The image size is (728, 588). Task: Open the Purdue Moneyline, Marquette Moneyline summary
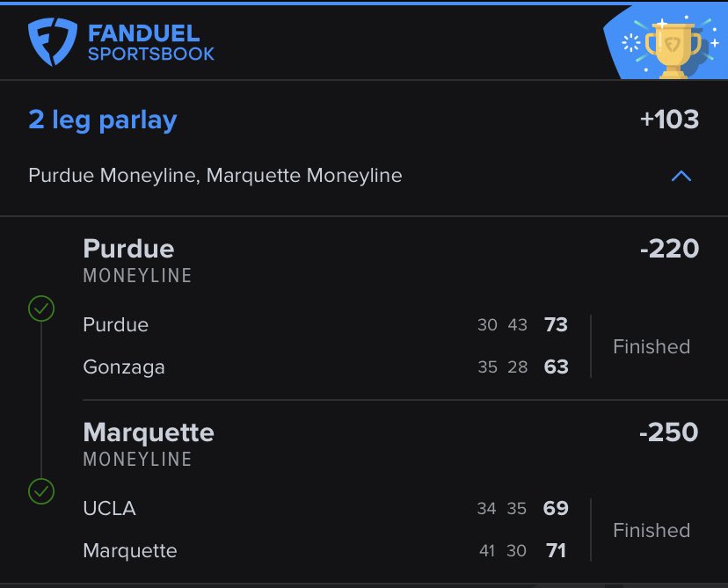pos(215,176)
